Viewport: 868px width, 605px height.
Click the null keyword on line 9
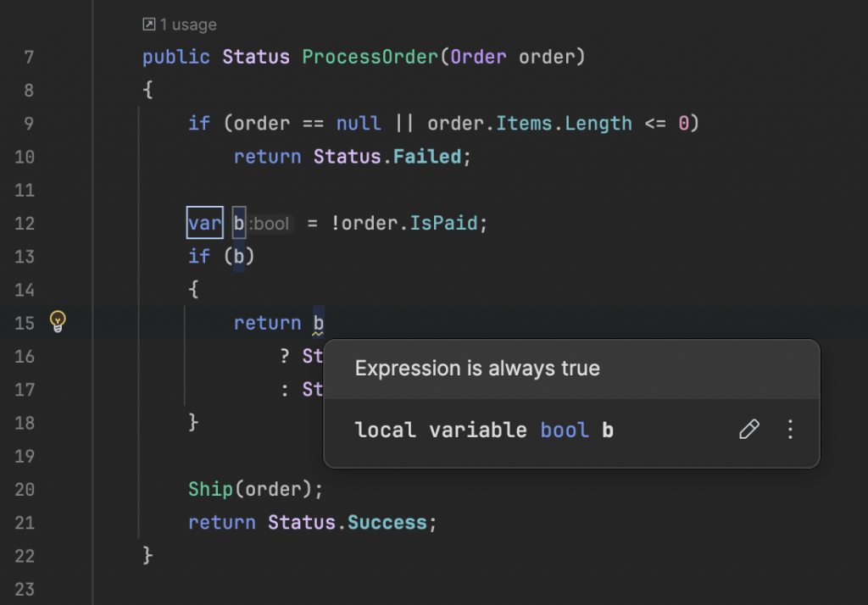coord(359,124)
